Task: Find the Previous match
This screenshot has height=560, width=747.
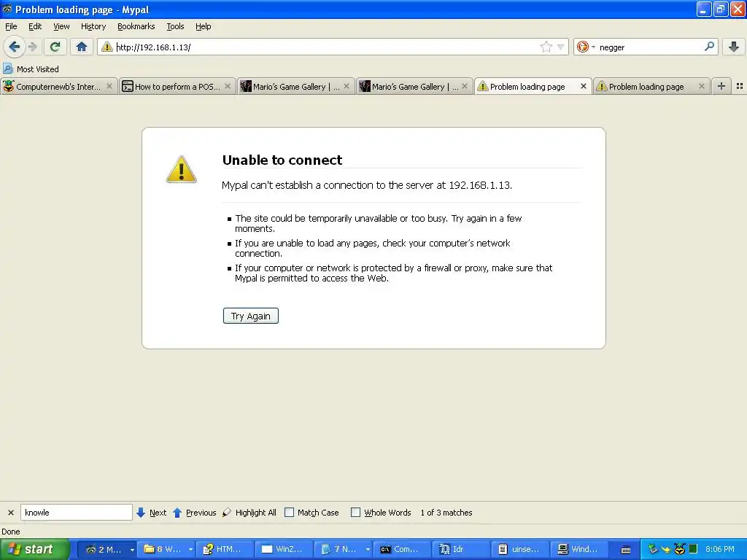Action: point(194,513)
